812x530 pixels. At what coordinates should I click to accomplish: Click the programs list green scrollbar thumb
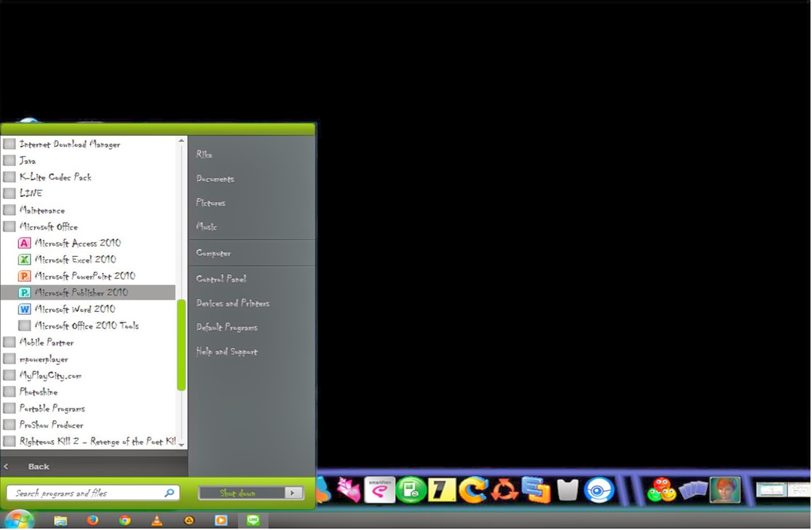(181, 345)
